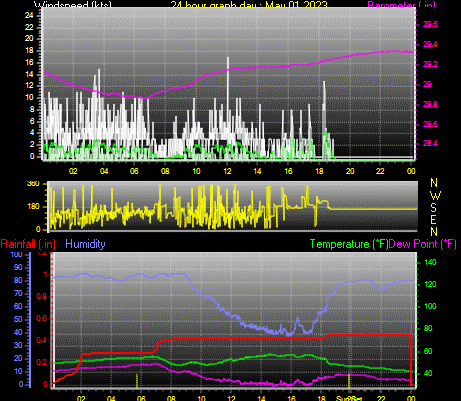461x401 pixels.
Task: Click 18 on the windspeed scale
Action: click(29, 50)
